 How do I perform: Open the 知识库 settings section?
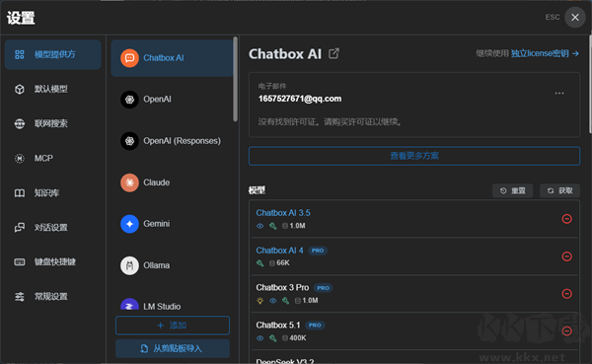(x=53, y=193)
